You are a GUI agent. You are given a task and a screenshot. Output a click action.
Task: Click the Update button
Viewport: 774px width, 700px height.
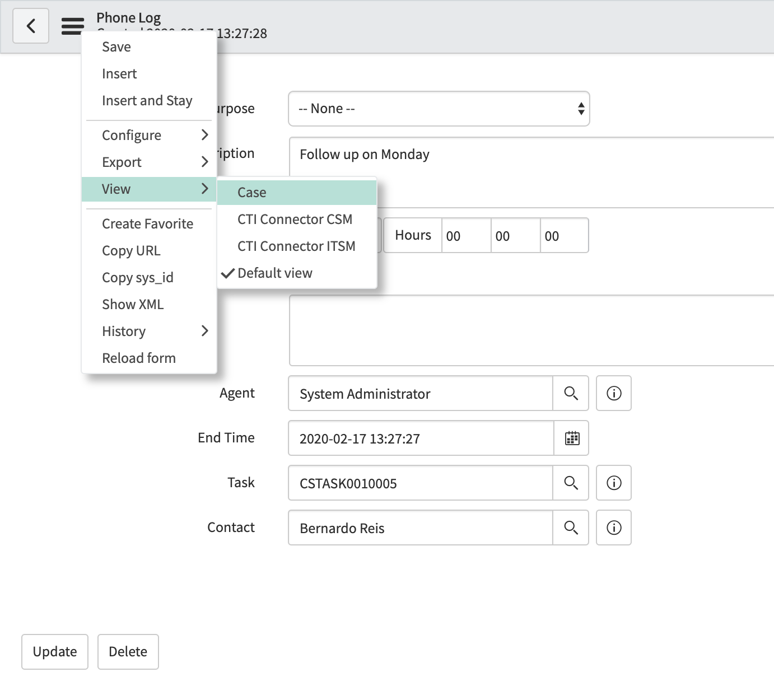(x=54, y=651)
